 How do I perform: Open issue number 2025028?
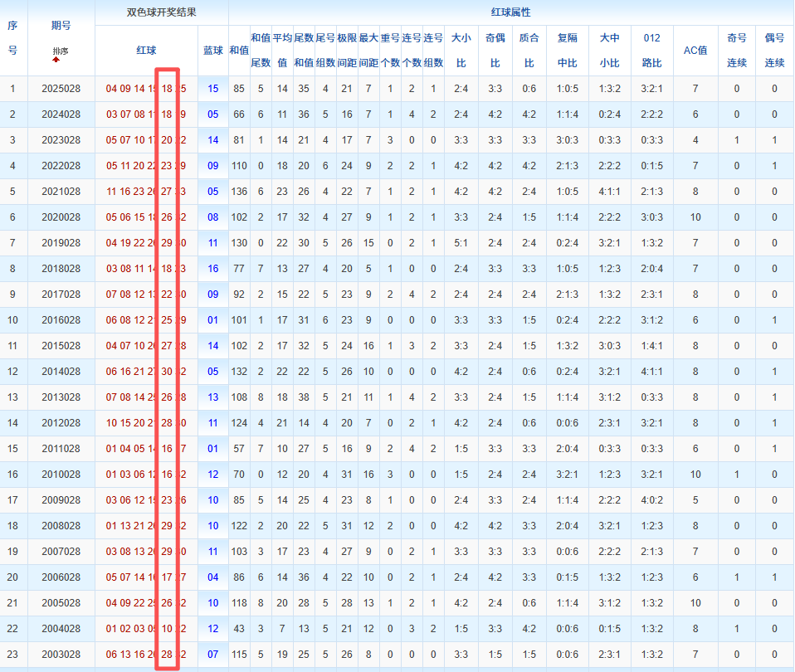[x=61, y=89]
